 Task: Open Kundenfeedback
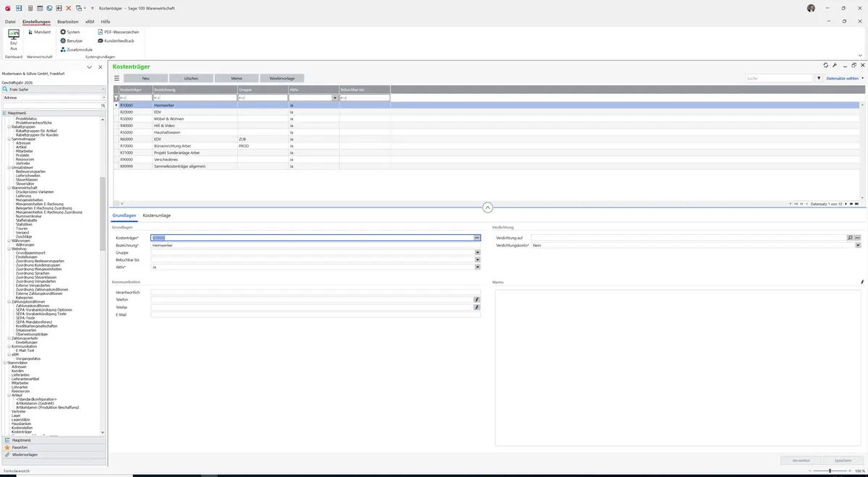pos(116,40)
